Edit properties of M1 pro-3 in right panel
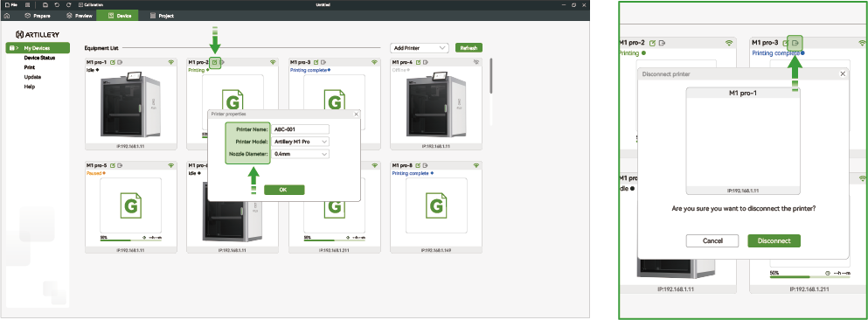 point(786,43)
